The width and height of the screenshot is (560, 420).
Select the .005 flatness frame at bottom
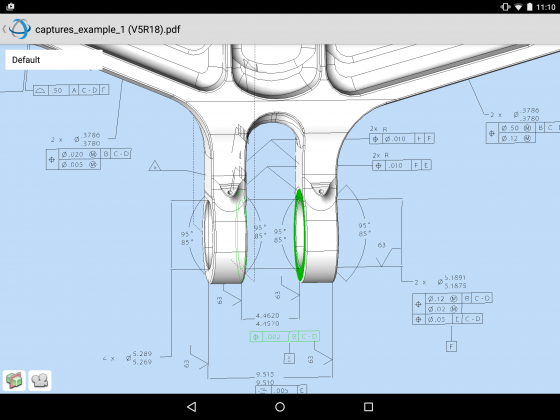[x=281, y=390]
